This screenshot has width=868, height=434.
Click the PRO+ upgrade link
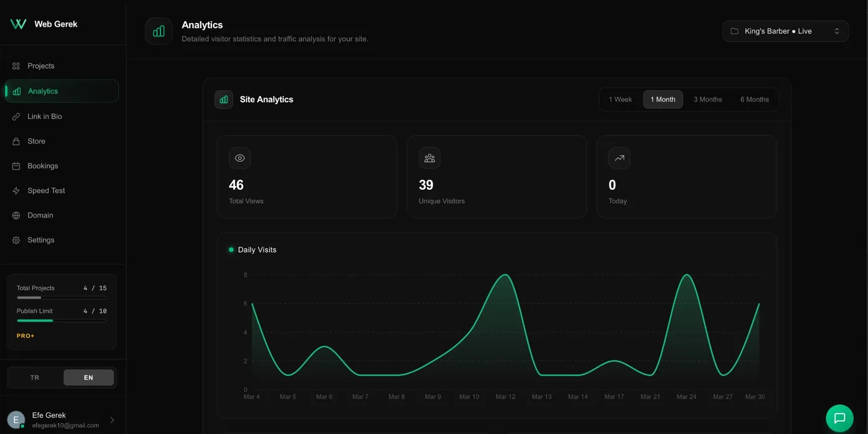click(25, 335)
